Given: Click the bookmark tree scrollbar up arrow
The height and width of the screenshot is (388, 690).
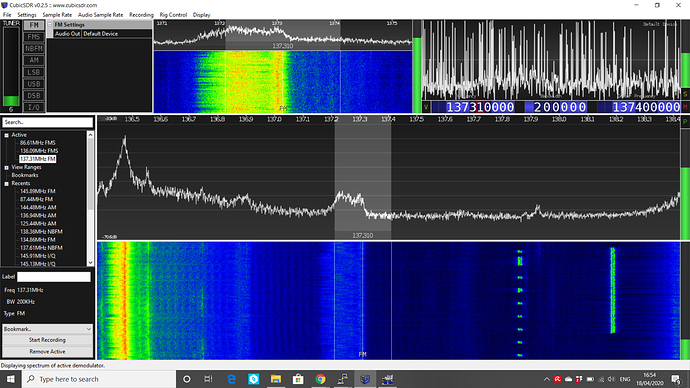Looking at the screenshot, I should click(x=90, y=135).
